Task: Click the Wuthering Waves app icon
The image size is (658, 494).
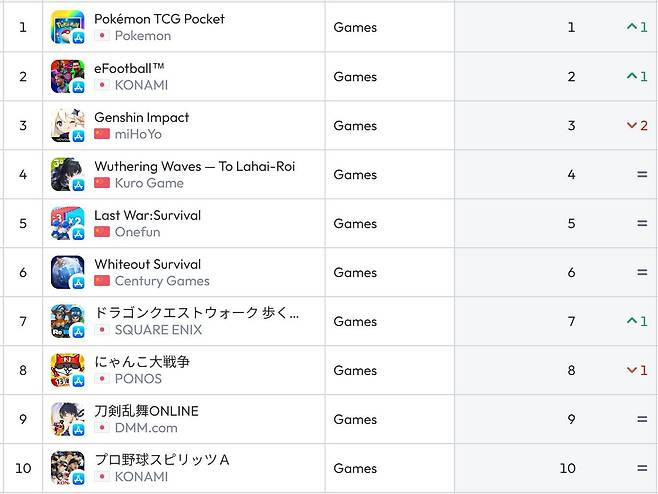Action: click(67, 174)
